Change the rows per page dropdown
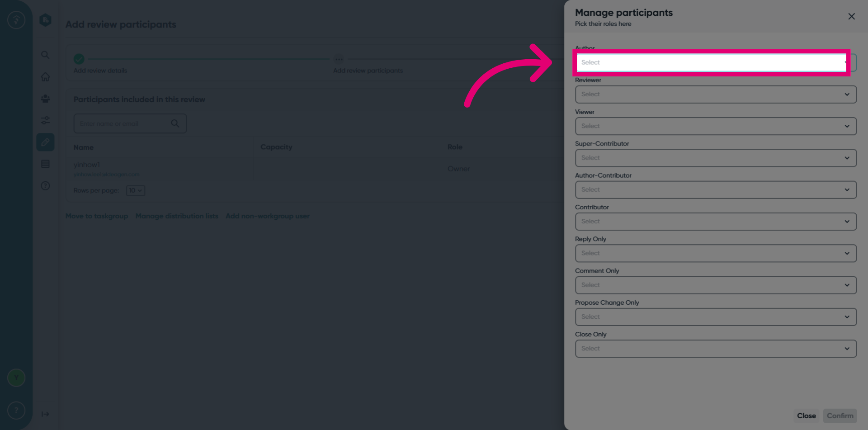The width and height of the screenshot is (868, 430). (x=136, y=190)
